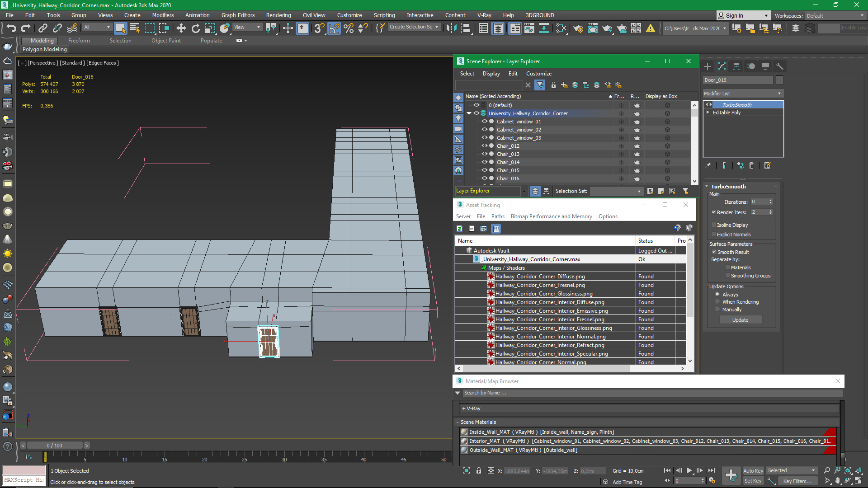Toggle the Percent Snap button
This screenshot has height=488, width=868.
tap(349, 28)
